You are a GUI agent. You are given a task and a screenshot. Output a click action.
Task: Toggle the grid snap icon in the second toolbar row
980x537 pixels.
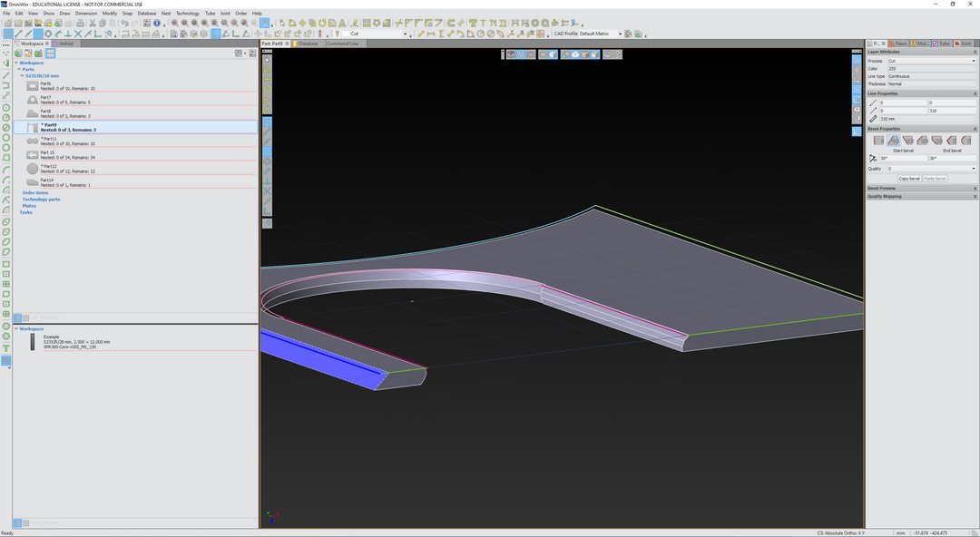tap(8, 34)
